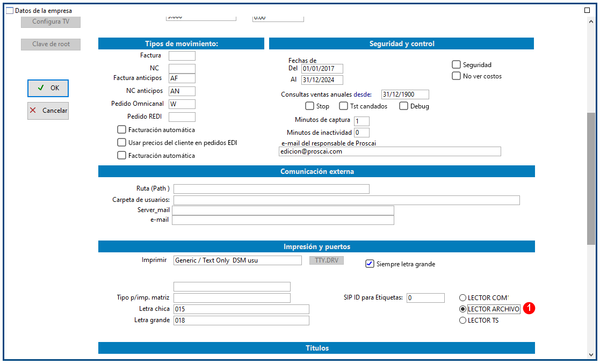Viewport: 600px width, 364px height.
Task: Click the NC anticipos field containing AN
Action: coord(182,91)
